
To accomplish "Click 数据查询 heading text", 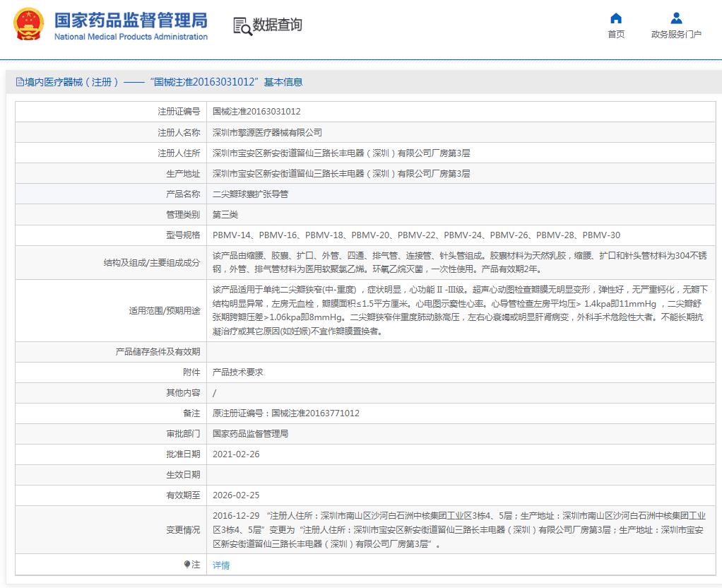I will (x=277, y=25).
